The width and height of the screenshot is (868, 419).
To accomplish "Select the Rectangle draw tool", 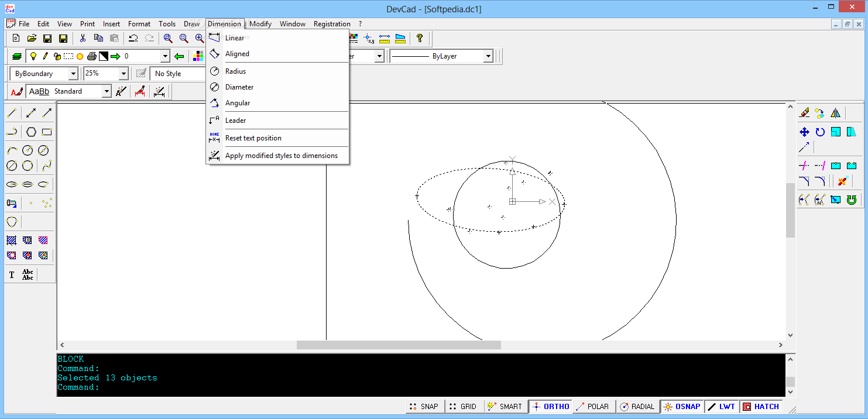I will [47, 132].
